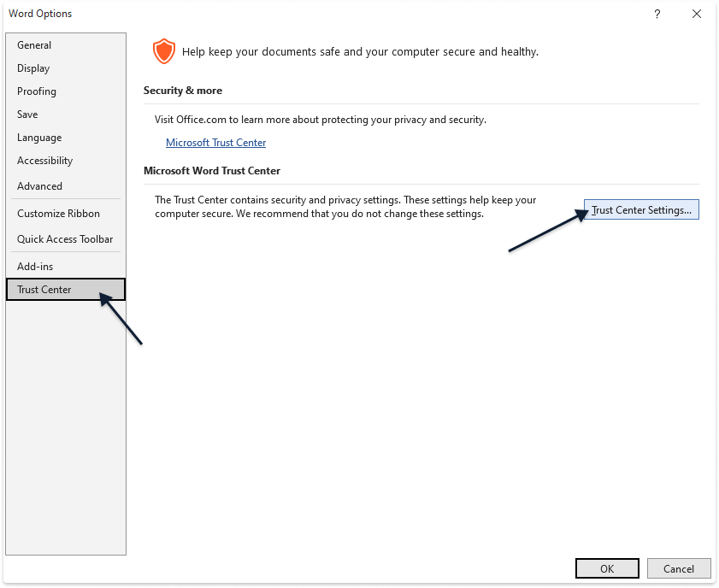
Task: Select Trust Center in the sidebar
Action: pyautogui.click(x=44, y=290)
